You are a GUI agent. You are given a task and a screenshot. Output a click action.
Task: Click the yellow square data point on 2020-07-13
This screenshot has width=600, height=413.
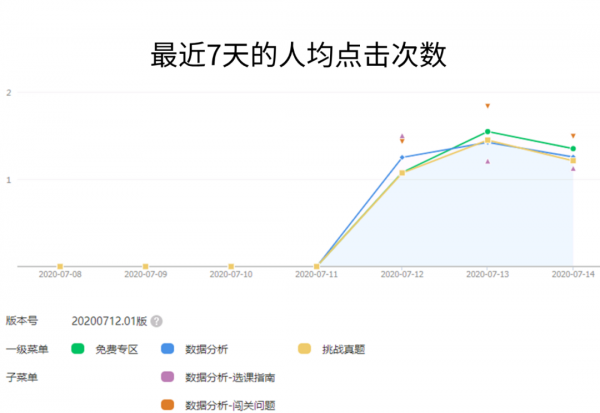click(488, 140)
